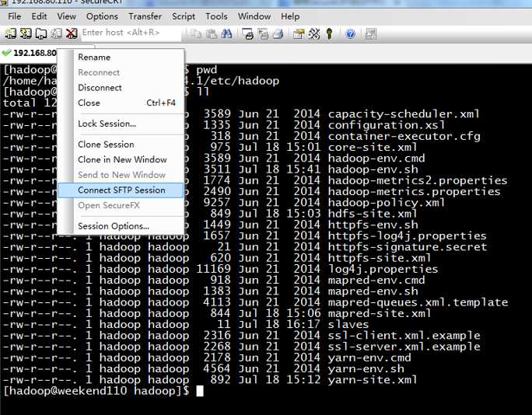Click the green checkmark on session tab
Screen dimensions: 532x415
pos(6,53)
